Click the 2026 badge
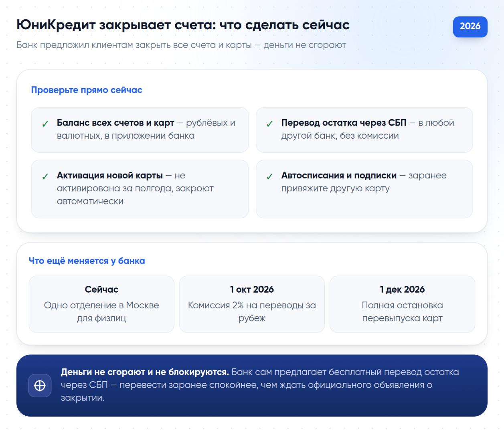The image size is (504, 433). click(x=470, y=26)
